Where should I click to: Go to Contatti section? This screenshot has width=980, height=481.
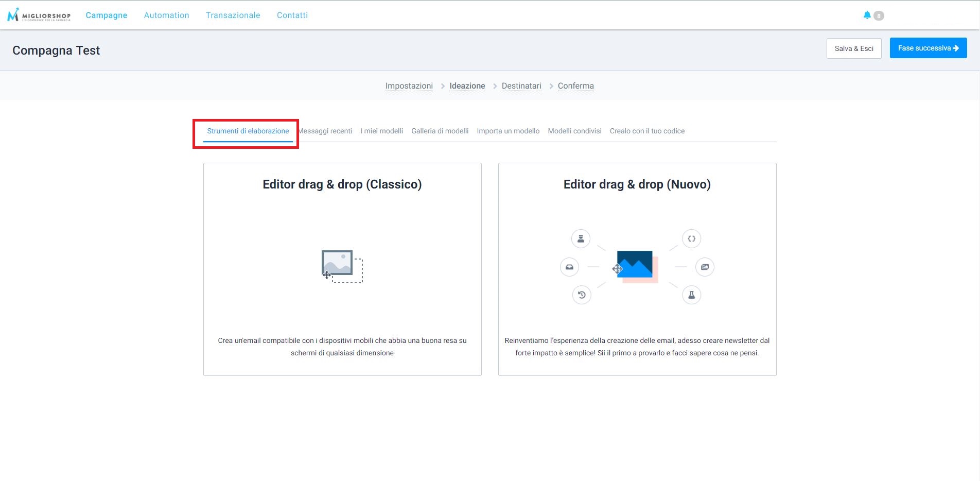pos(292,15)
